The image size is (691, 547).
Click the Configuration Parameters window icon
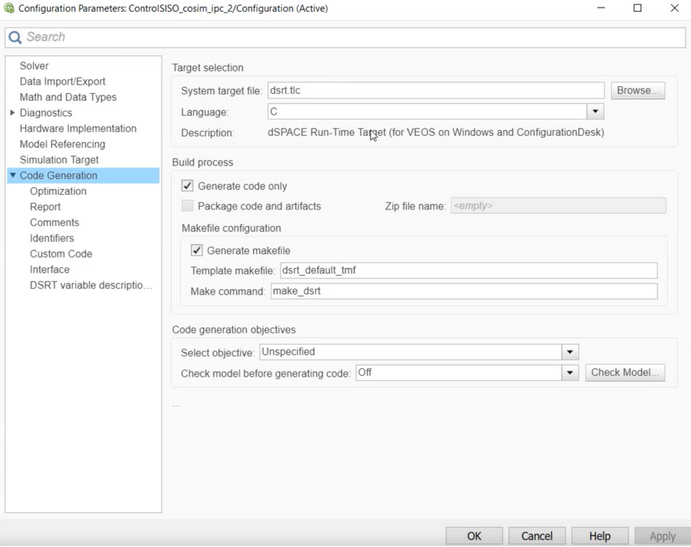click(9, 9)
